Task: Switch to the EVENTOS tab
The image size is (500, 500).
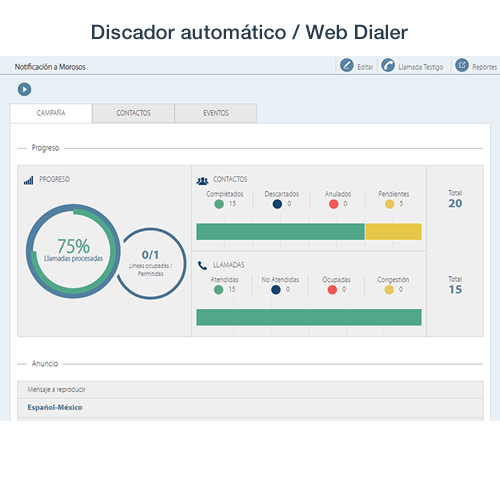Action: point(216,113)
